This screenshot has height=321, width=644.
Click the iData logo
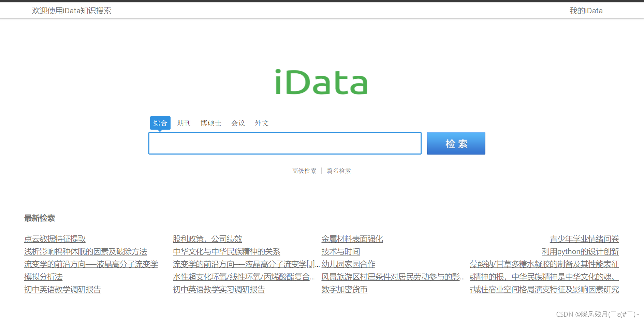point(321,82)
